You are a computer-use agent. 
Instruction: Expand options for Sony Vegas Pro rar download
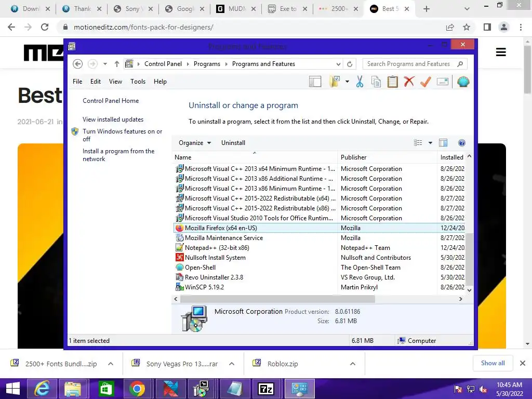232,364
